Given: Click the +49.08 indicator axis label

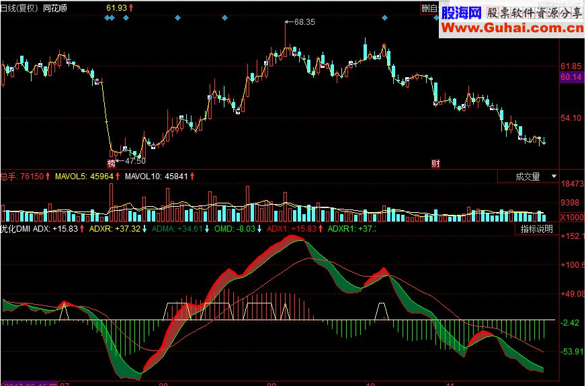Looking at the screenshot, I should pos(573,294).
